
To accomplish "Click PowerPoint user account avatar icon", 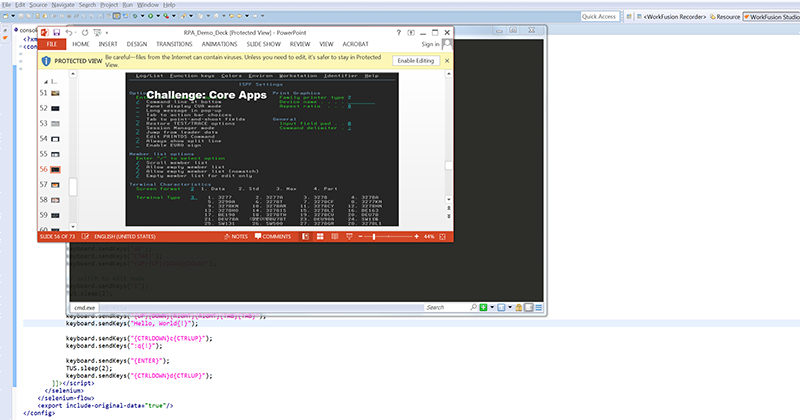I will pyautogui.click(x=447, y=44).
